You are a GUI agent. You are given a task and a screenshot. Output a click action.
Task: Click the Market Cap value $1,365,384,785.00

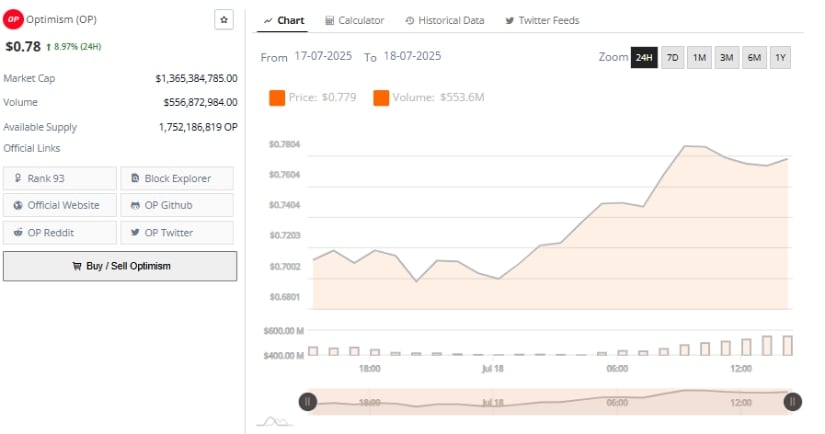tap(196, 78)
